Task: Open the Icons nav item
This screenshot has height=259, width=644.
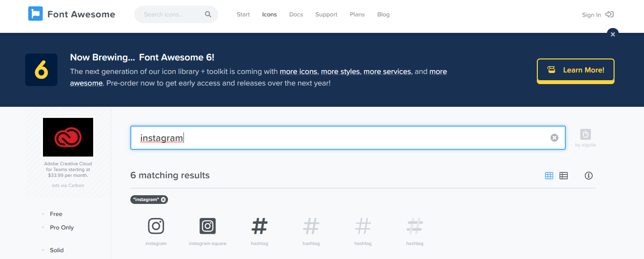Action: (269, 14)
